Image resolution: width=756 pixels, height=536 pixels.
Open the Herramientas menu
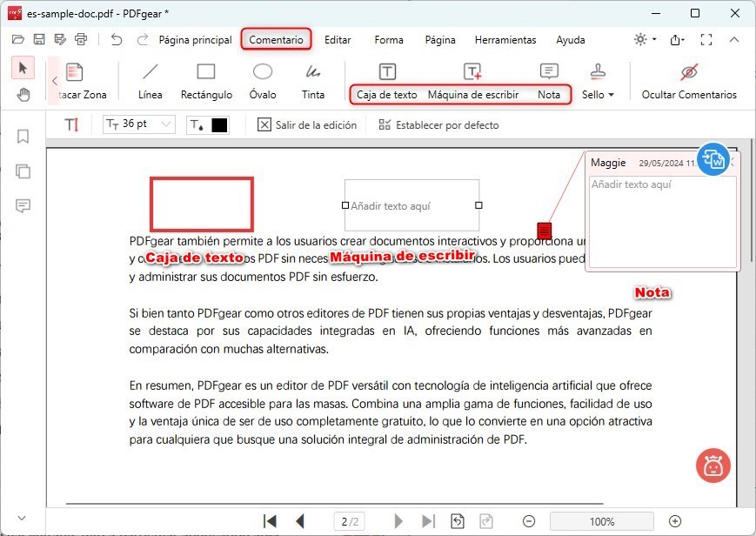(505, 40)
